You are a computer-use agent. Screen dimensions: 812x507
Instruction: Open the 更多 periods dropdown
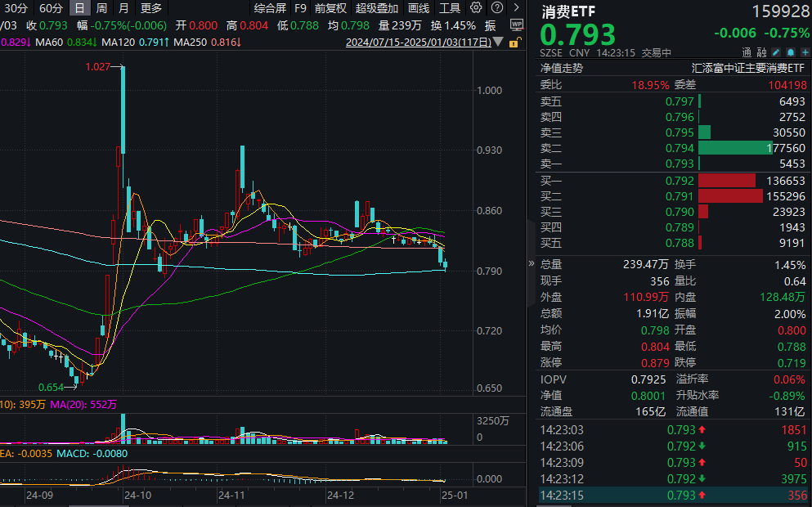[x=151, y=8]
